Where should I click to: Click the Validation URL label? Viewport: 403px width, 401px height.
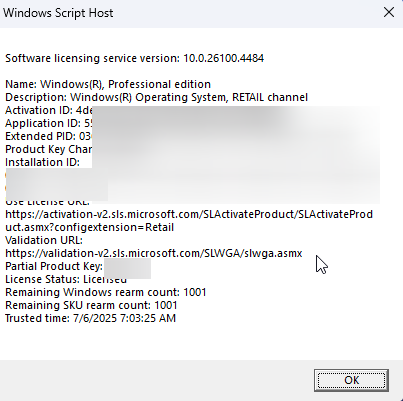(x=44, y=240)
